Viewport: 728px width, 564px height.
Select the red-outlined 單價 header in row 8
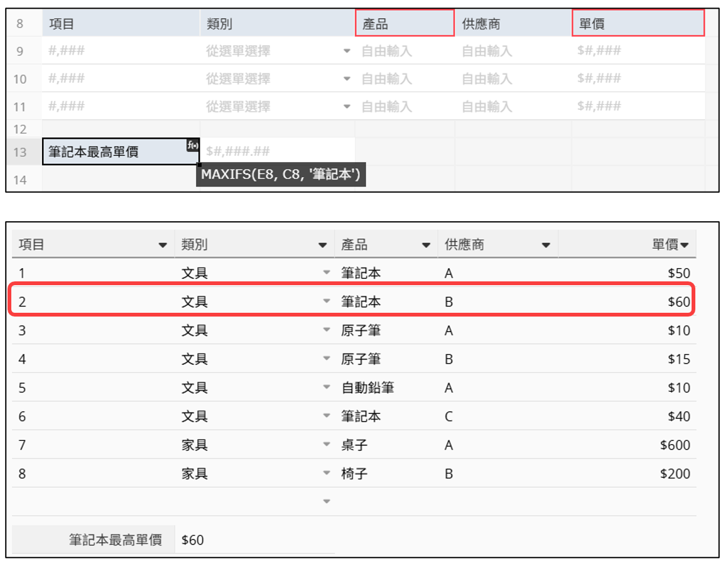(x=637, y=24)
